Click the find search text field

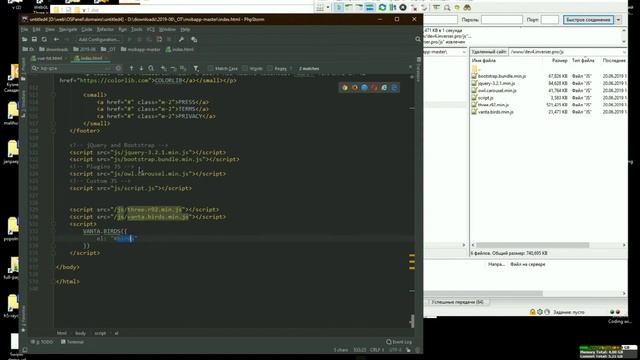click(x=75, y=69)
